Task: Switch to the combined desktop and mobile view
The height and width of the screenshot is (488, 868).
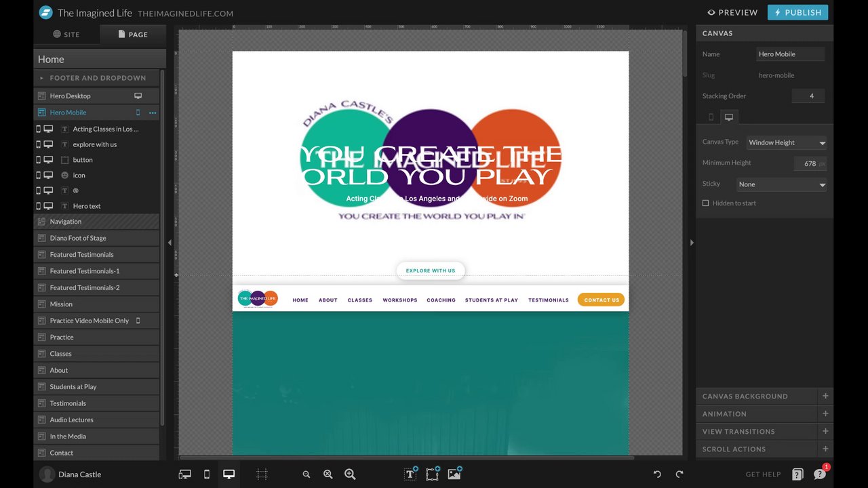Action: [x=184, y=474]
